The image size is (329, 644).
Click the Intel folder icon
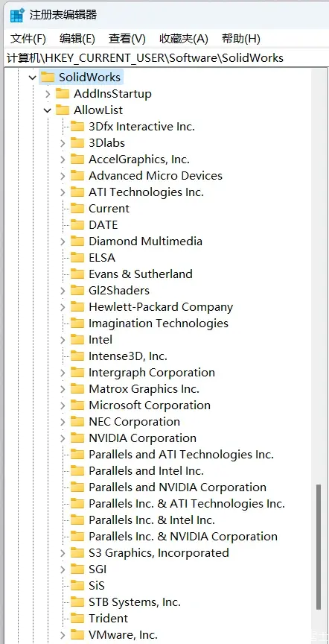click(x=77, y=340)
